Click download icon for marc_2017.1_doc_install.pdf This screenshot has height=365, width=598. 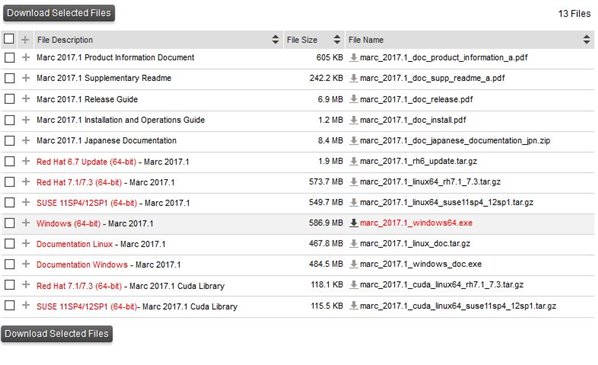pos(354,120)
